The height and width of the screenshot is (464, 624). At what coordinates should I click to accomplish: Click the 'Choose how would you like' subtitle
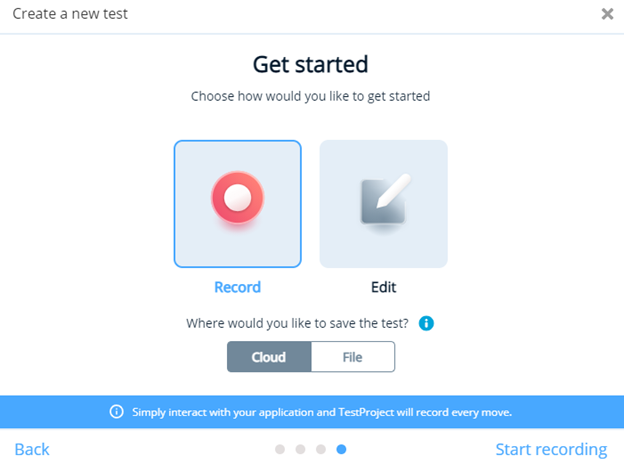click(x=310, y=98)
